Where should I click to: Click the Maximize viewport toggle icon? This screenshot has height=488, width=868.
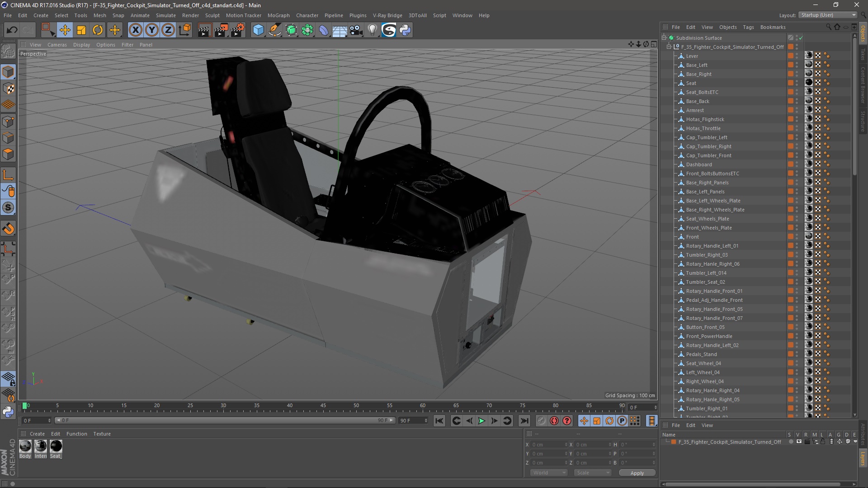[x=654, y=44]
